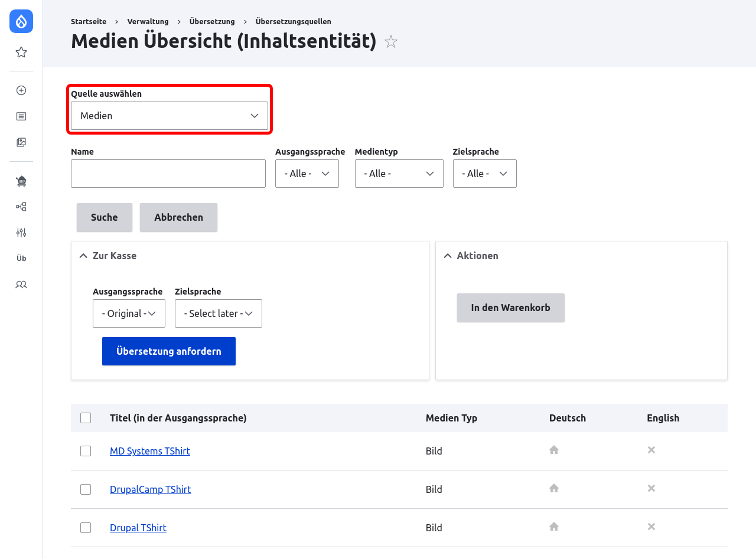Image resolution: width=756 pixels, height=559 pixels.
Task: Click Deutsch home icon for Drupal TShirt
Action: (554, 527)
